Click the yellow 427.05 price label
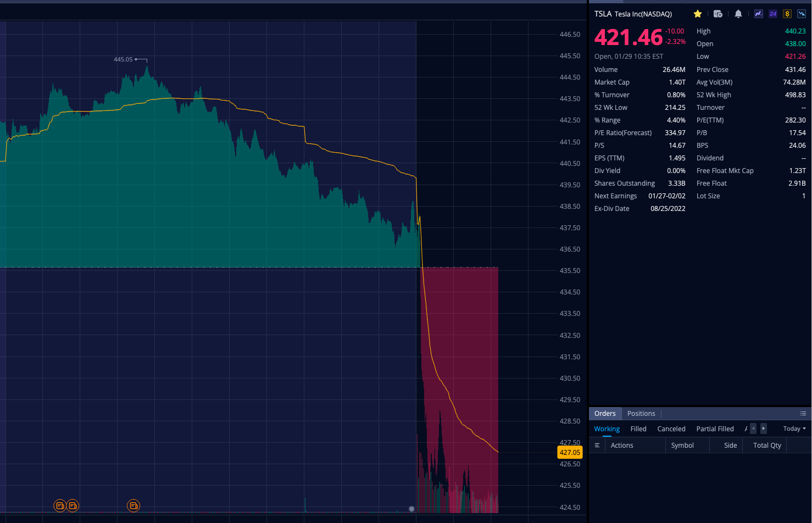Screen dimensions: 812x523 pos(570,453)
